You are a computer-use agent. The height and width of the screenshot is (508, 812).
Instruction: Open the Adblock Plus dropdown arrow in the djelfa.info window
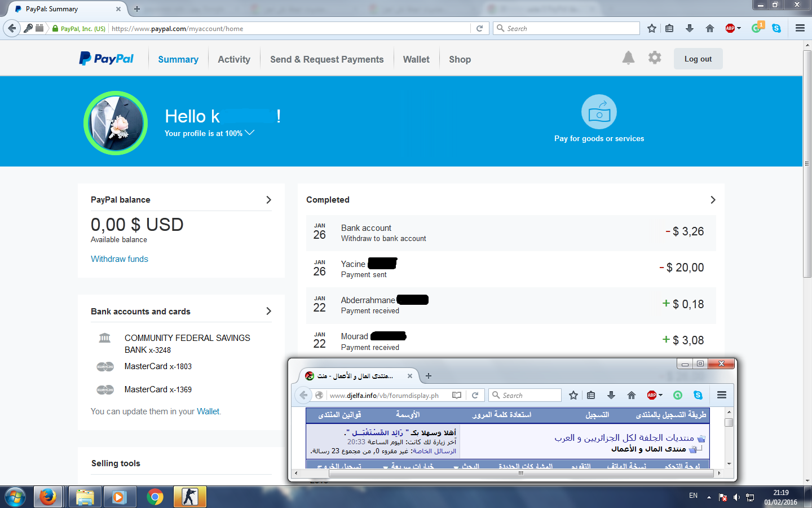tap(660, 395)
